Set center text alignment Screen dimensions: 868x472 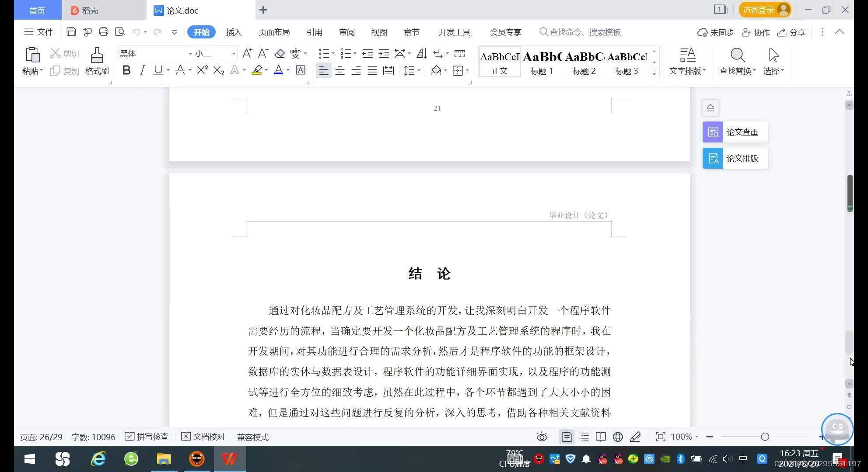[339, 70]
